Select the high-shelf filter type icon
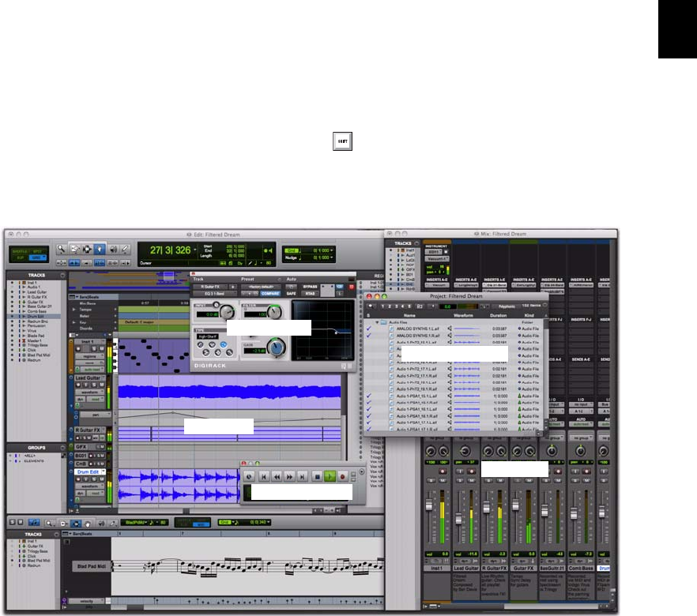The height and width of the screenshot is (616, 697). pyautogui.click(x=224, y=344)
